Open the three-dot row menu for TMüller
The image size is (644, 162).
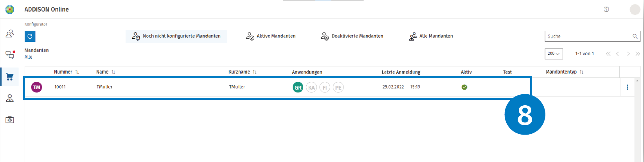627,87
